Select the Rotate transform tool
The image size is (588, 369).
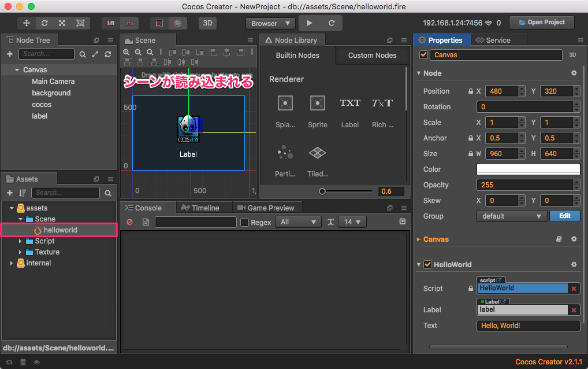(x=44, y=23)
